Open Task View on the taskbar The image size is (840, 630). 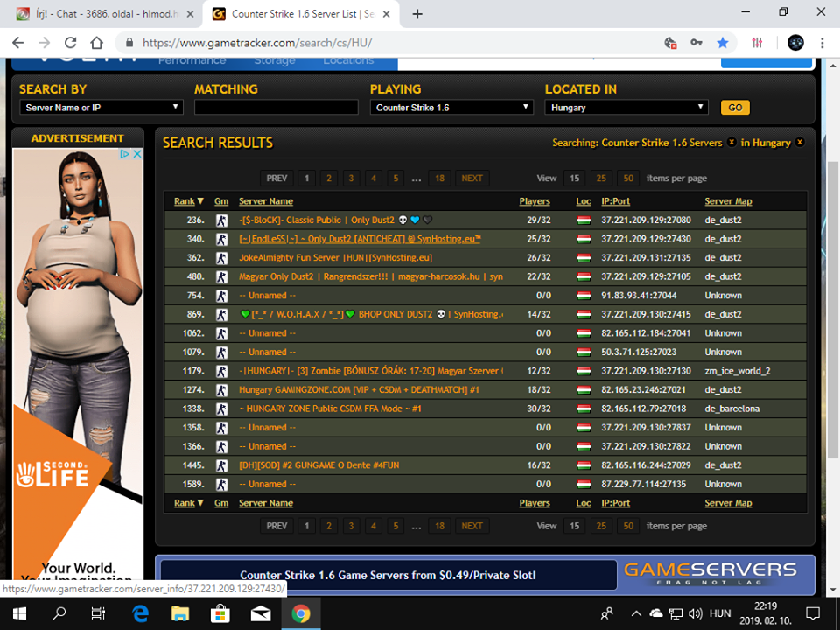click(98, 613)
